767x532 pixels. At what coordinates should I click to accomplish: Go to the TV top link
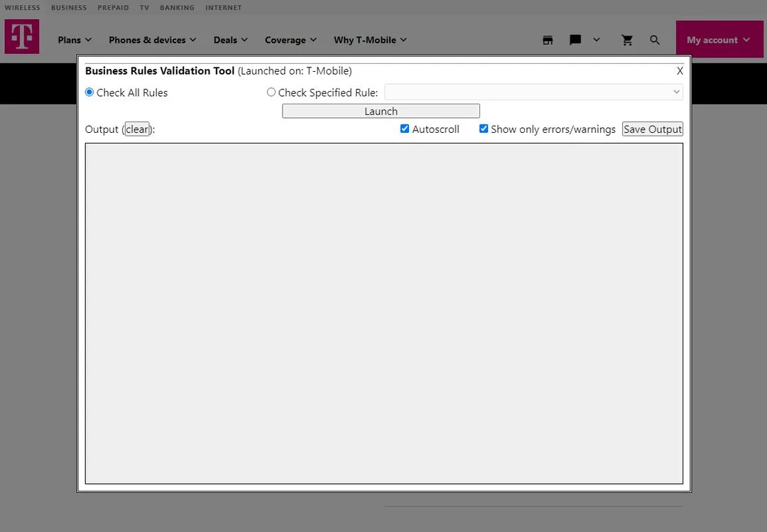coord(144,8)
